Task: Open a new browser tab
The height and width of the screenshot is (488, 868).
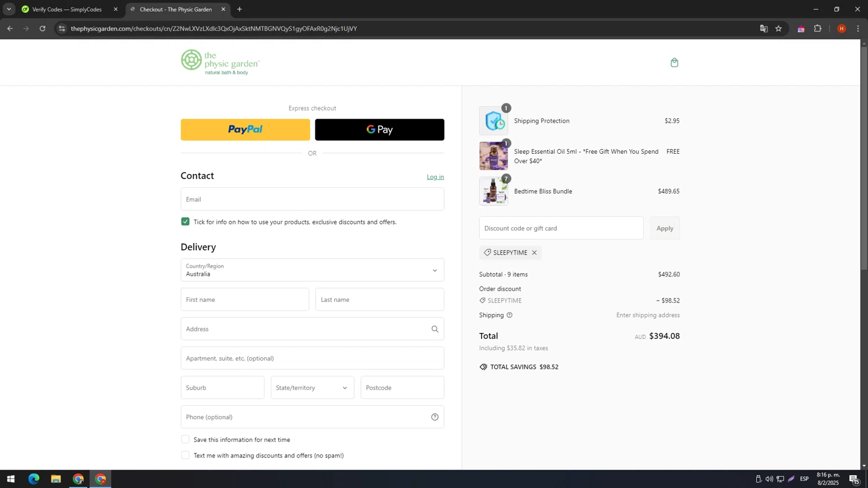Action: [240, 9]
